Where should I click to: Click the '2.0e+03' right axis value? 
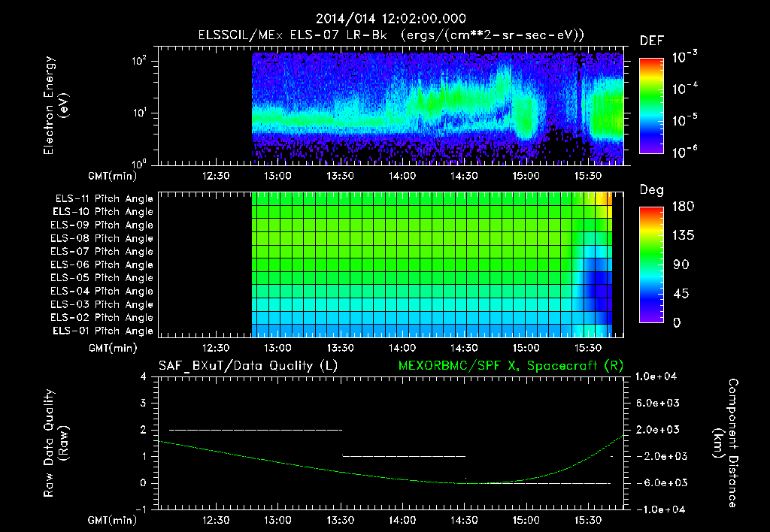click(658, 430)
